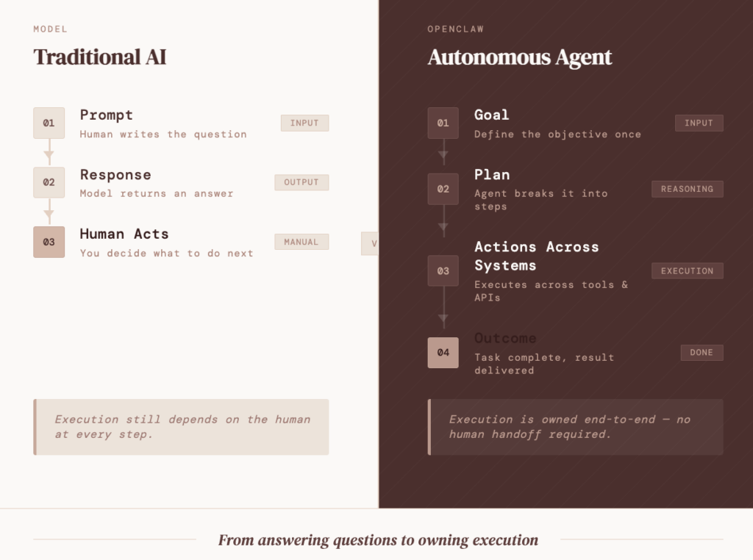
Task: Click the footer tagline about owning execution
Action: click(x=378, y=540)
